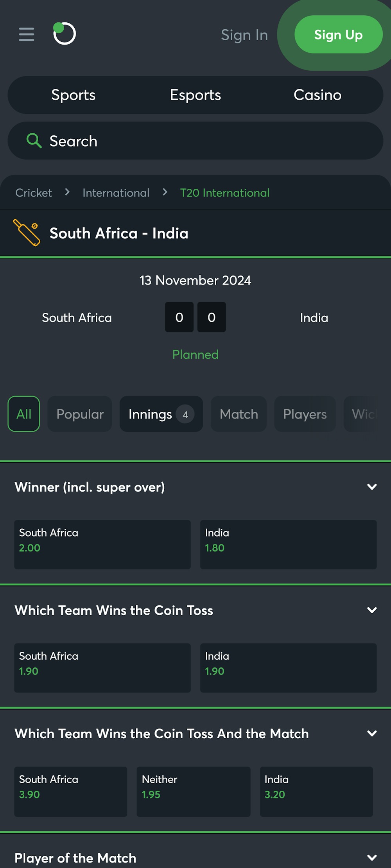Select the "Players" markets filter
Screen dimensions: 391x868
[305, 414]
